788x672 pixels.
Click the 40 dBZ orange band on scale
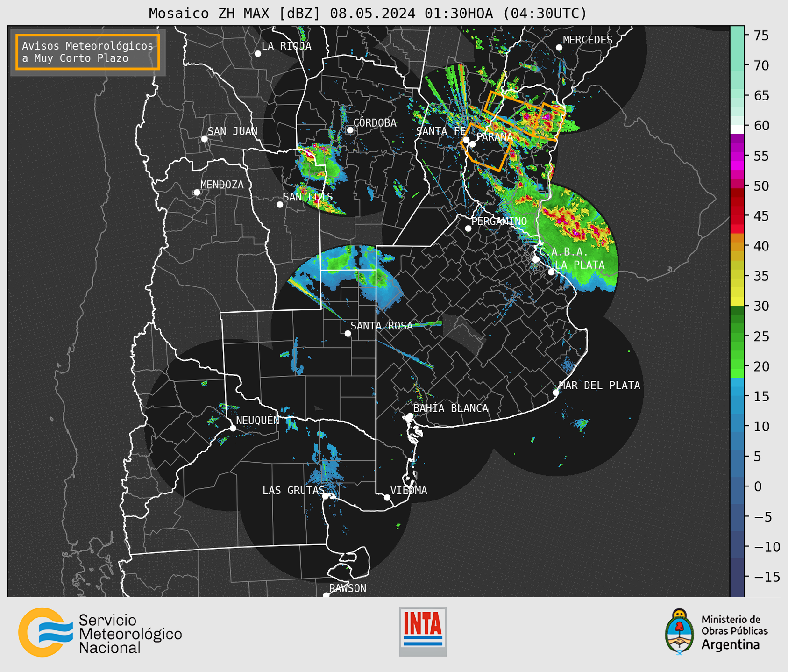tap(737, 246)
